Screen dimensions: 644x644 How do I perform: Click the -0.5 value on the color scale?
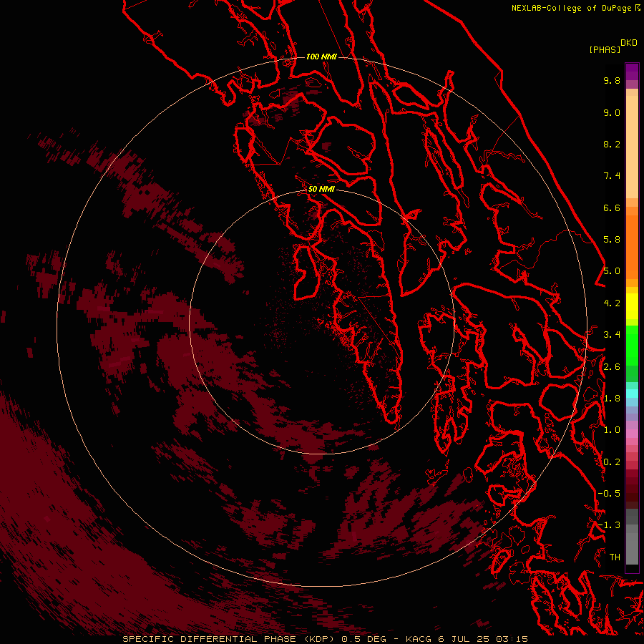coord(610,494)
